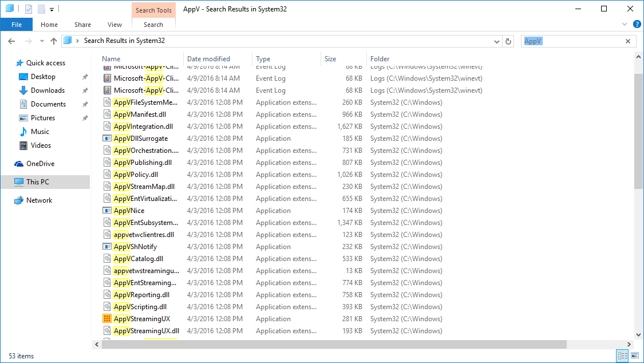
Task: Unpin Pictures using its pin icon
Action: pyautogui.click(x=85, y=118)
